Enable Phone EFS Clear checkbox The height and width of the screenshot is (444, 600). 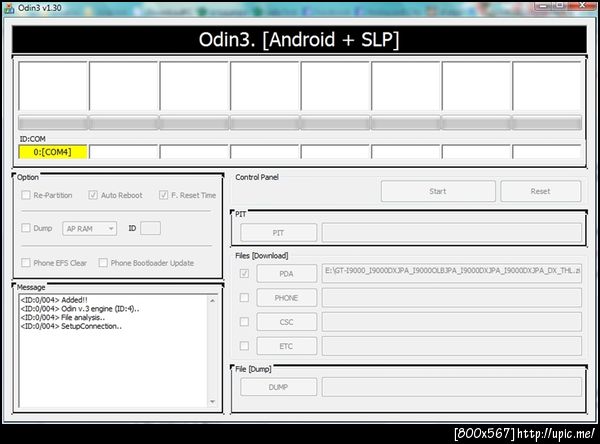point(26,263)
